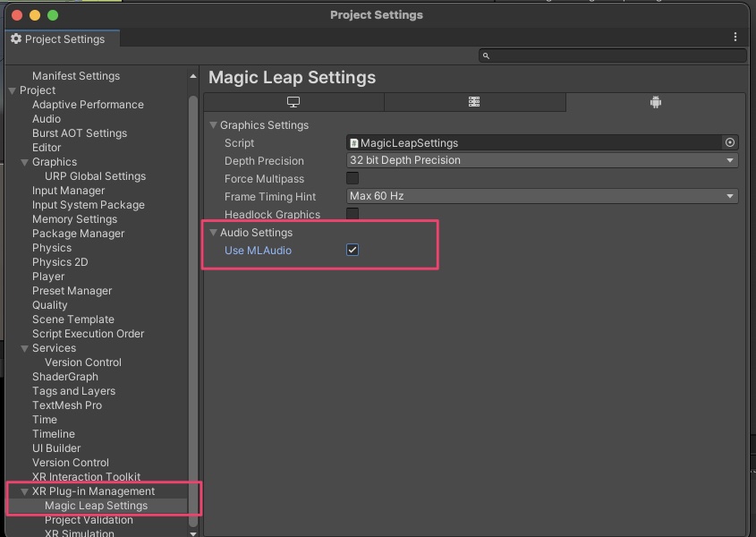Open Script Execution Order
The width and height of the screenshot is (756, 537).
click(89, 334)
